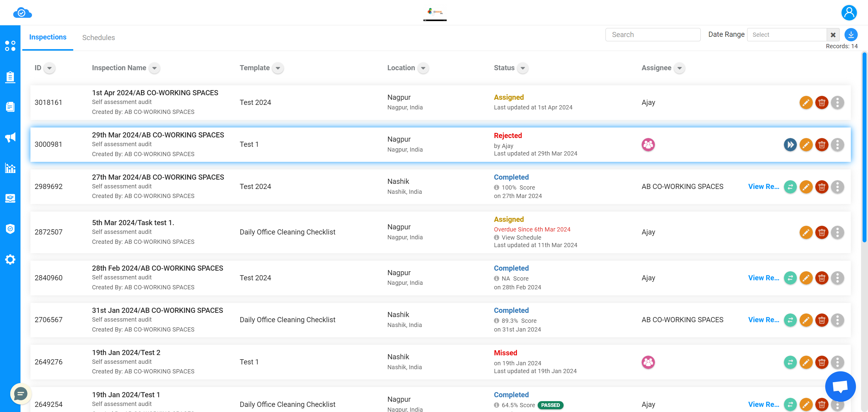Click the download icon in the top right toolbar

pyautogui.click(x=851, y=35)
